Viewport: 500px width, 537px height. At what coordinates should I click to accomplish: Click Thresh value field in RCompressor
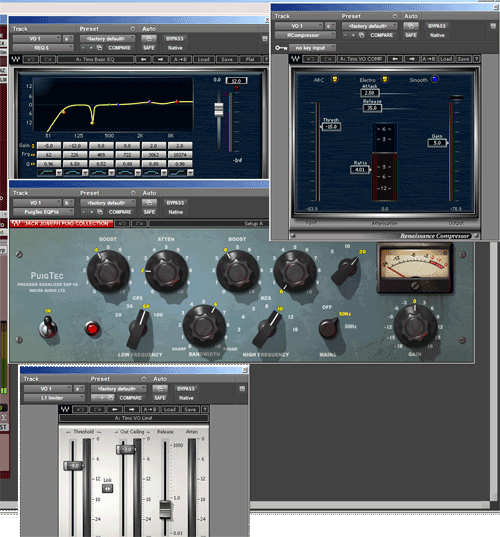(331, 127)
